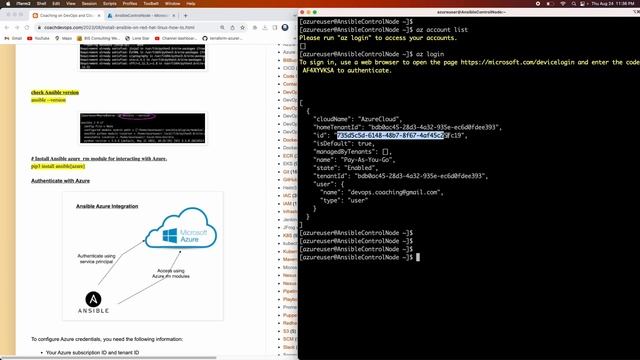
Task: Click the share icon in address bar
Action: point(232,27)
